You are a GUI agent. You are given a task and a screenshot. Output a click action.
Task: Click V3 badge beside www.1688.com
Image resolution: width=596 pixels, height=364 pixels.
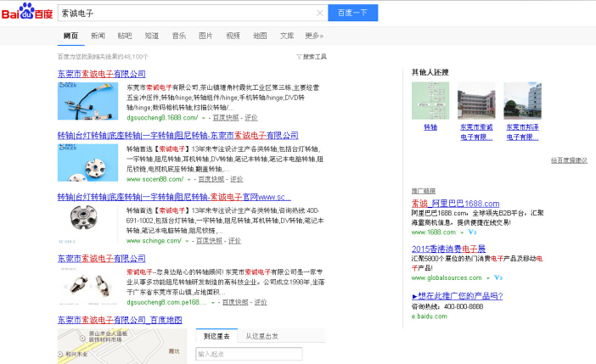472,232
